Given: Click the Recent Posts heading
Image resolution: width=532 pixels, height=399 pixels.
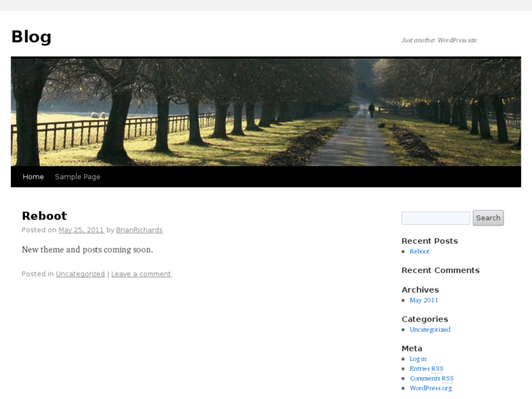Looking at the screenshot, I should 430,241.
